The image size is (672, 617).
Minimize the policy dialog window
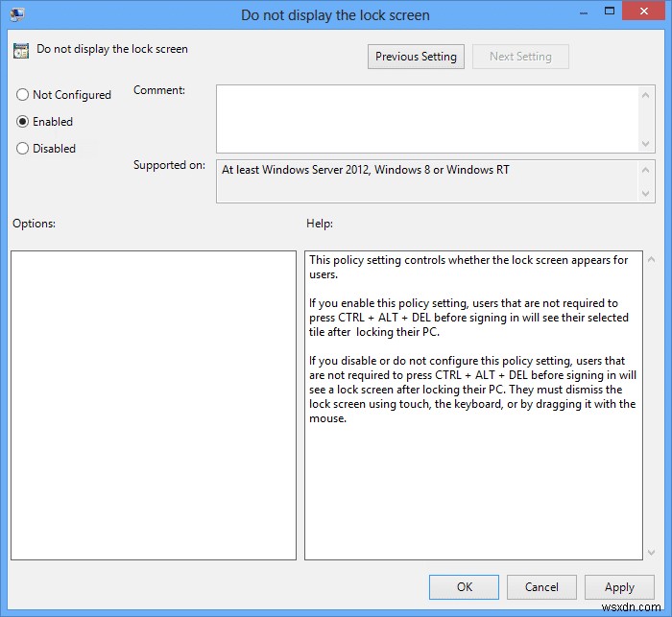pos(584,13)
